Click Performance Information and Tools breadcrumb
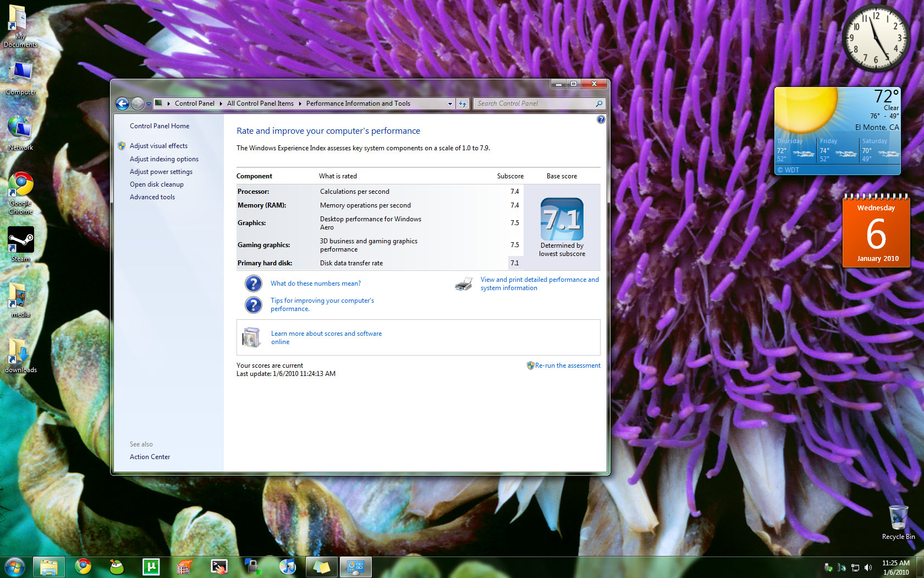Image resolution: width=924 pixels, height=578 pixels. [x=358, y=103]
